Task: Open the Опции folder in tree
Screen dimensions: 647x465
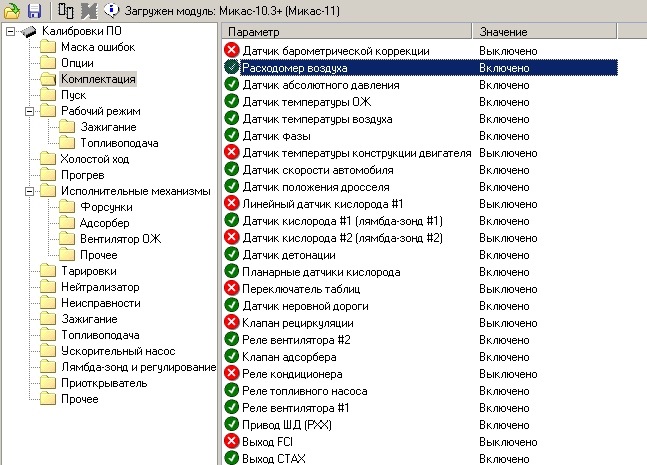Action: (x=77, y=63)
